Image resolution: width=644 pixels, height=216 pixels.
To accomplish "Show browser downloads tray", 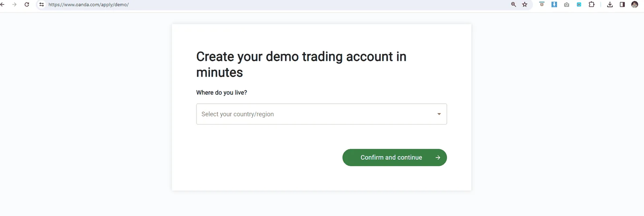I will [x=610, y=4].
